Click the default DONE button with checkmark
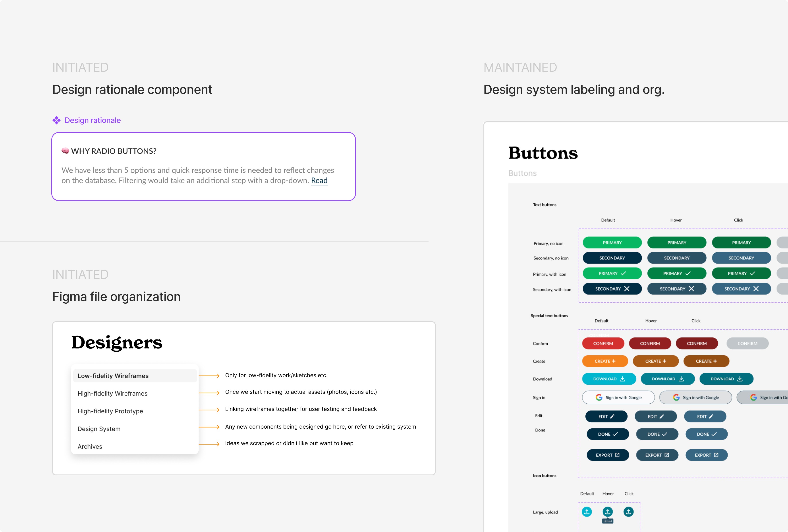Image resolution: width=788 pixels, height=532 pixels. click(x=608, y=434)
